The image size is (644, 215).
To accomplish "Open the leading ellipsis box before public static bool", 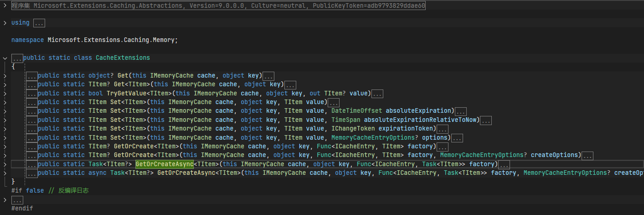I will 32,94.
